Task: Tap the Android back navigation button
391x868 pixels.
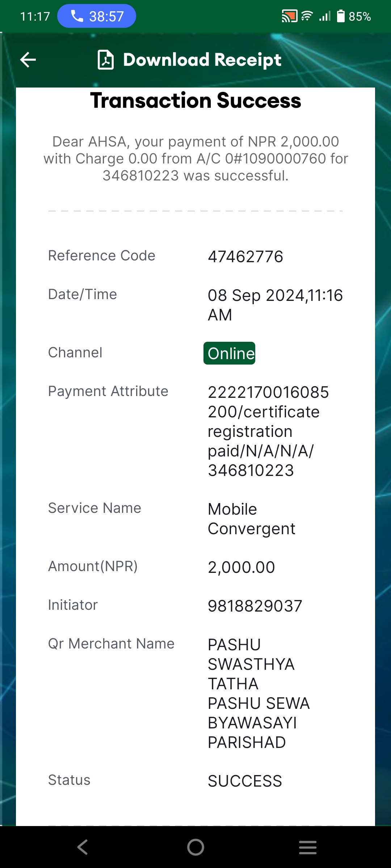Action: [x=83, y=847]
